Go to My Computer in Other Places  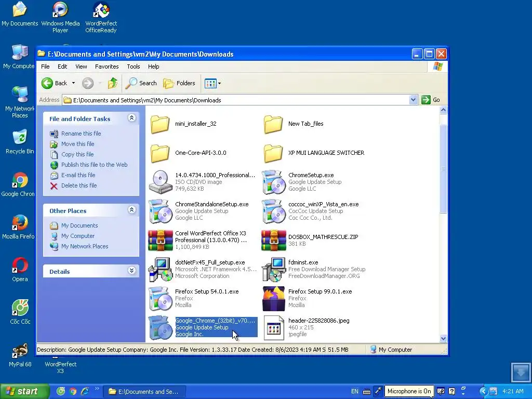(78, 236)
